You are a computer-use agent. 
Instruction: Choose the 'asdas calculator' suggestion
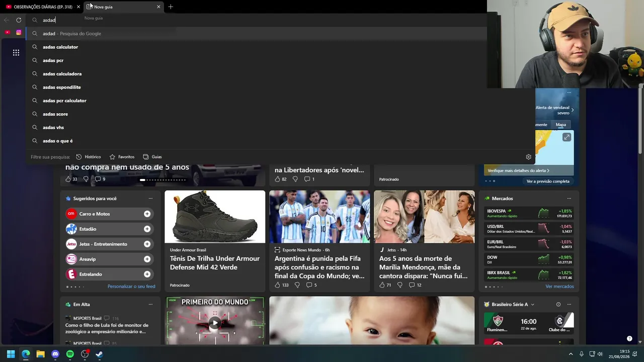[x=280, y=47]
